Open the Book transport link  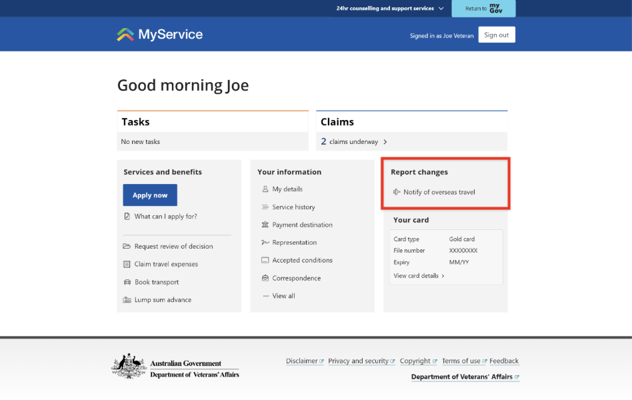coord(156,282)
